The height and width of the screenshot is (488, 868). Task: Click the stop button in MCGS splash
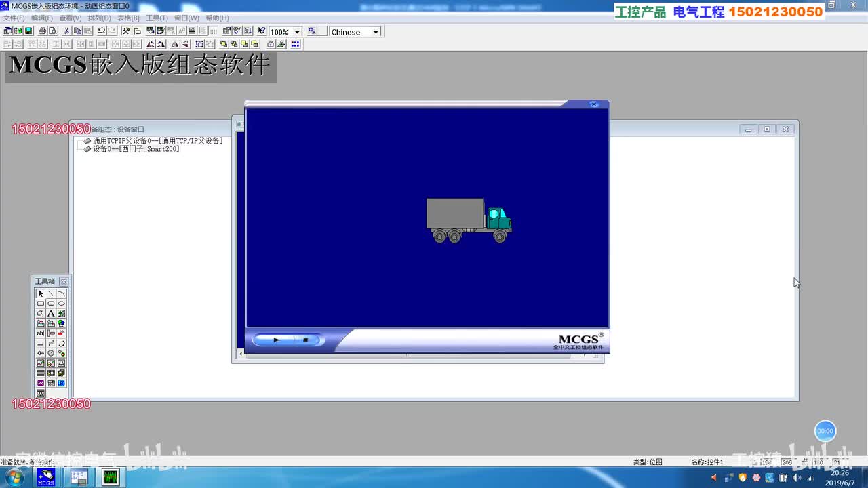coord(305,340)
